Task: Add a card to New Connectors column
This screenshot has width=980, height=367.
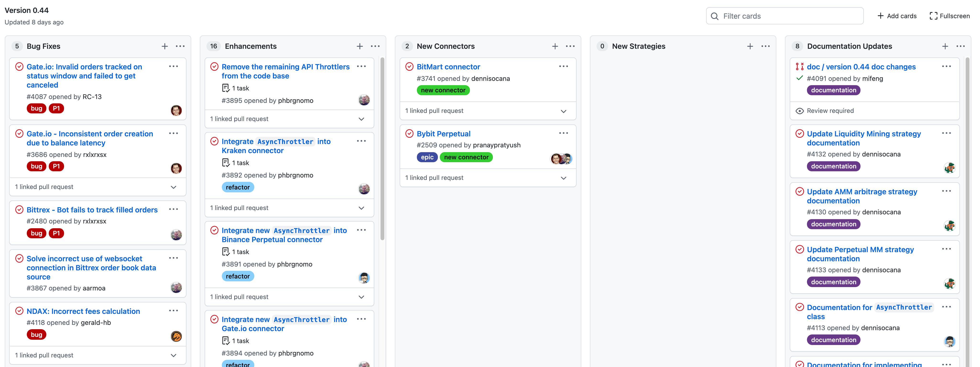Action: coord(555,46)
